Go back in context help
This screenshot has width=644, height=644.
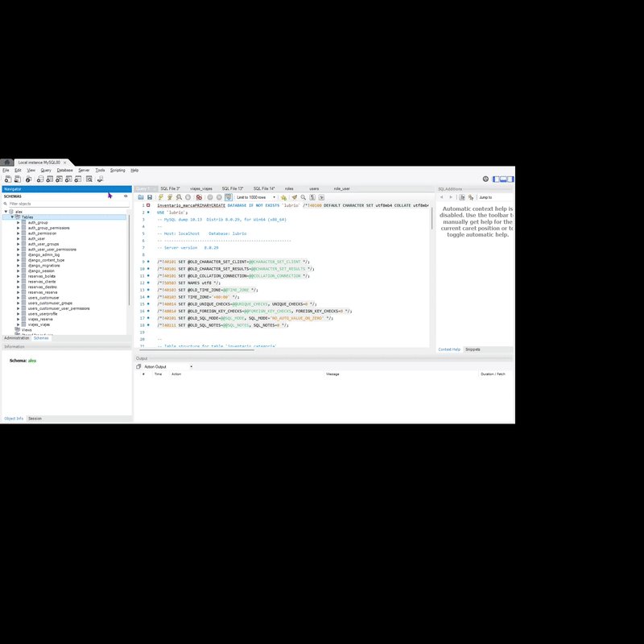442,197
